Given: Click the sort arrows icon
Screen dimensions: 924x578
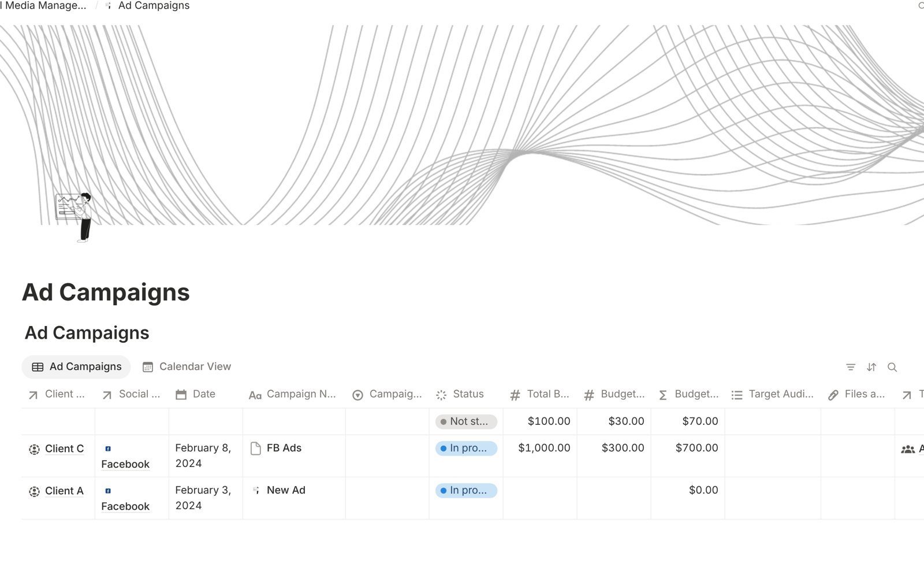Looking at the screenshot, I should (x=871, y=367).
